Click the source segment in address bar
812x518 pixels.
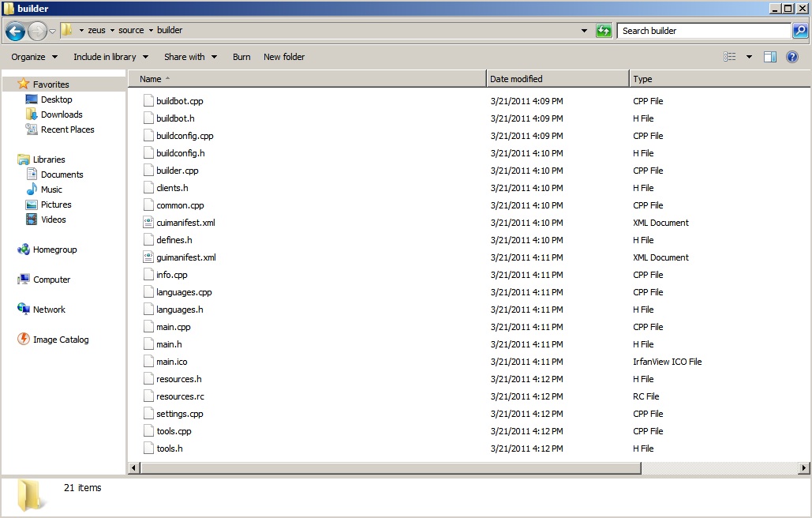131,31
